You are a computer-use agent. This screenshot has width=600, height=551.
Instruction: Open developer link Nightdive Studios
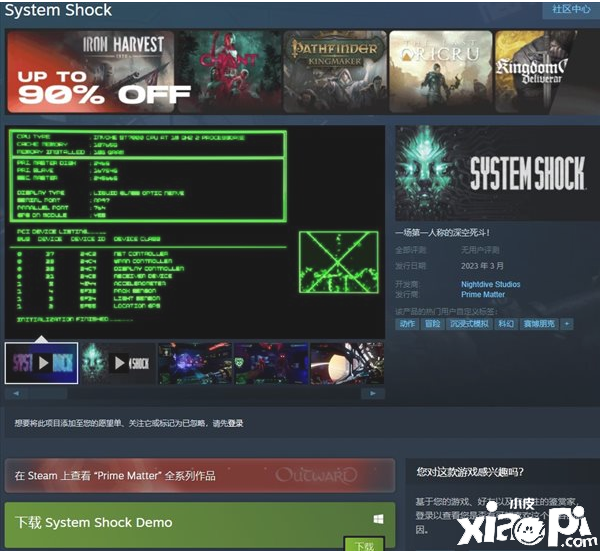tap(491, 284)
